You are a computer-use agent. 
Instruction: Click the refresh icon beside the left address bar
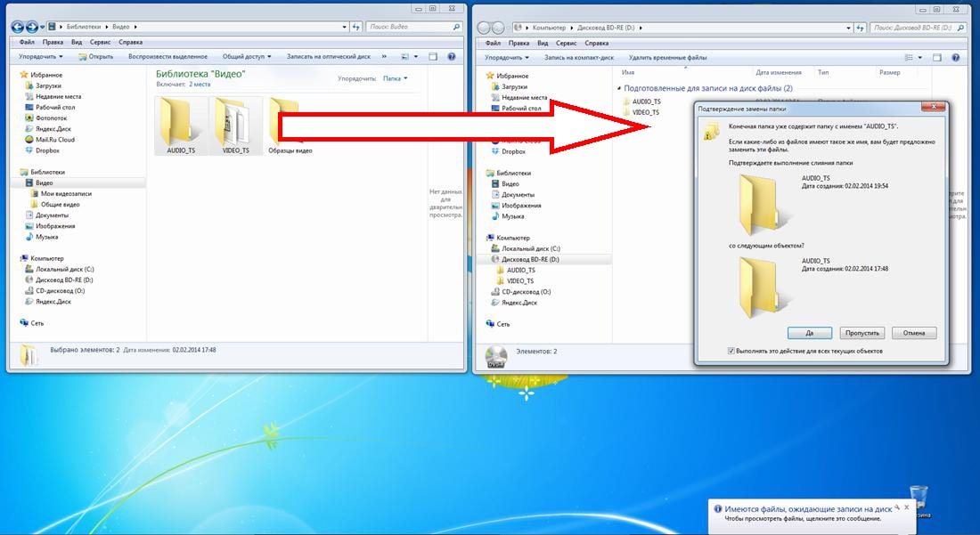click(356, 28)
